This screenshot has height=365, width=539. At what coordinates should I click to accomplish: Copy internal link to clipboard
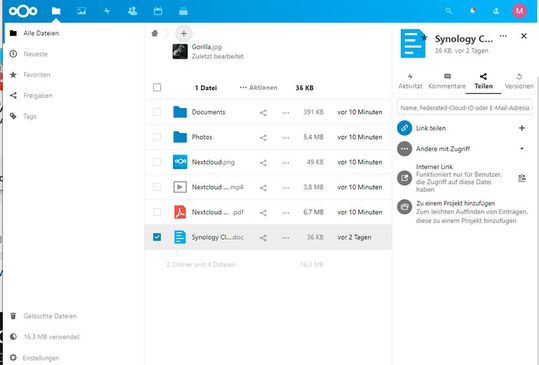pyautogui.click(x=522, y=178)
